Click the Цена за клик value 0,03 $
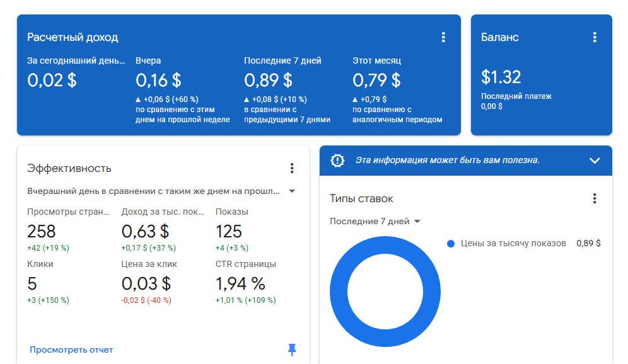628x364 pixels. point(146,283)
